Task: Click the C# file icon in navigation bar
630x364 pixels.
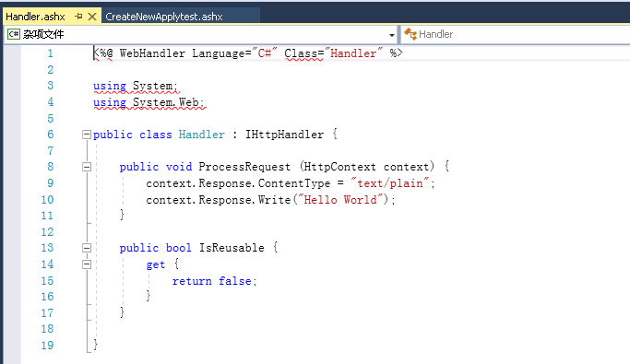Action: (x=13, y=34)
